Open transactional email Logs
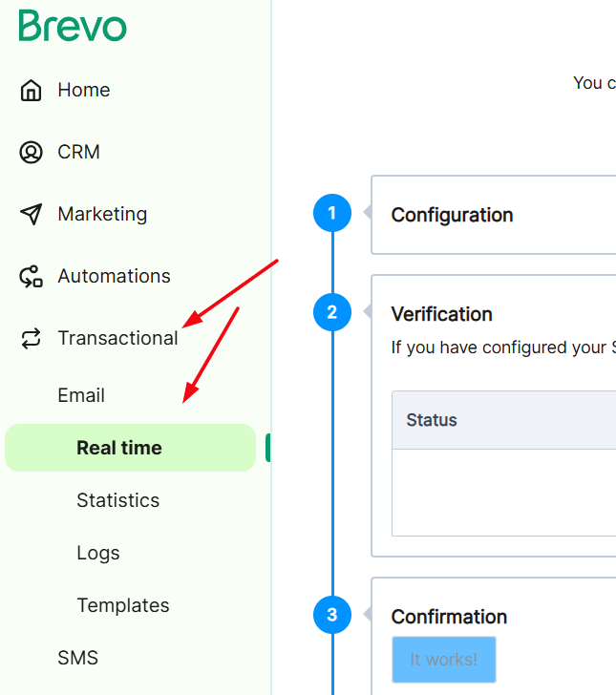 click(x=98, y=553)
